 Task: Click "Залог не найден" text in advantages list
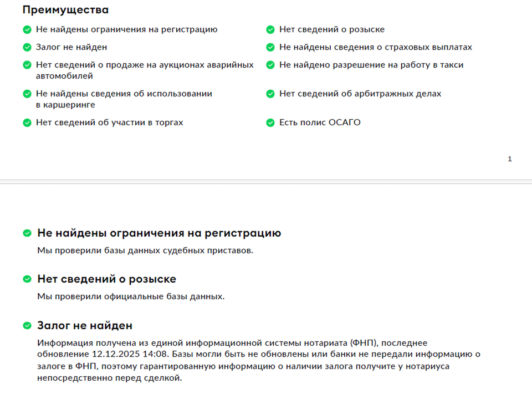[71, 48]
